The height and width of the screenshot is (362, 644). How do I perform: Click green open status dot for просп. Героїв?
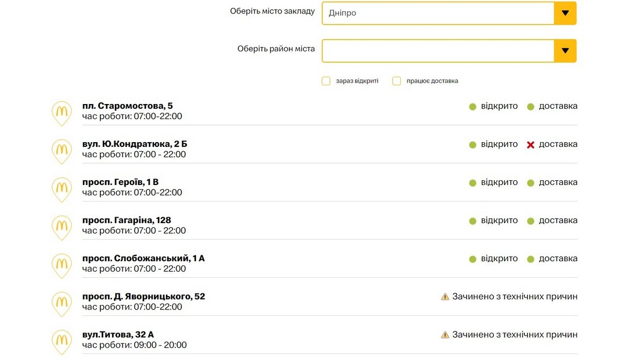tap(473, 183)
